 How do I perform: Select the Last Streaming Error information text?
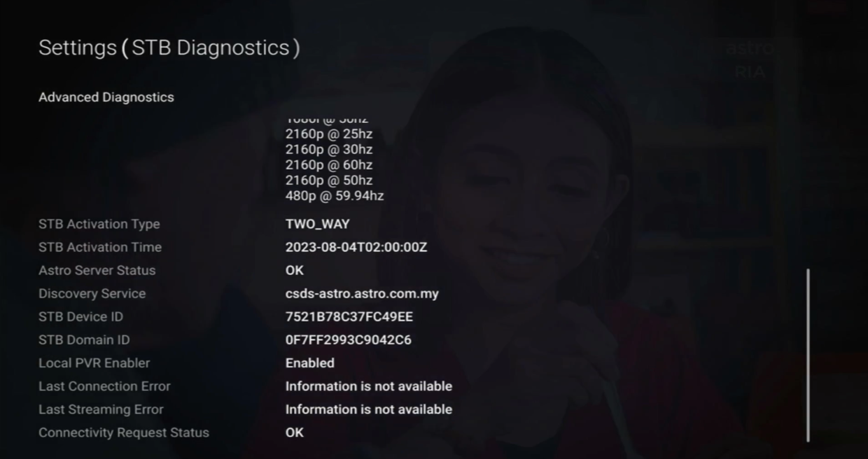point(369,409)
